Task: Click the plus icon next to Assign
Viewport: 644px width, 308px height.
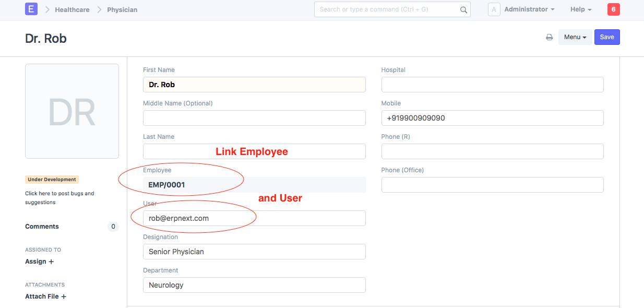Action: pos(51,262)
